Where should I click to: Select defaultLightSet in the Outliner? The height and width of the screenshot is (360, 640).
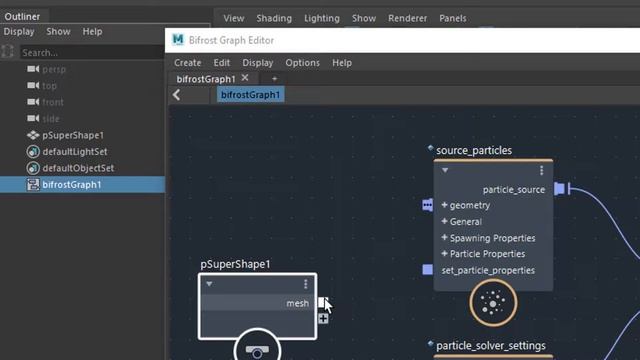point(75,151)
